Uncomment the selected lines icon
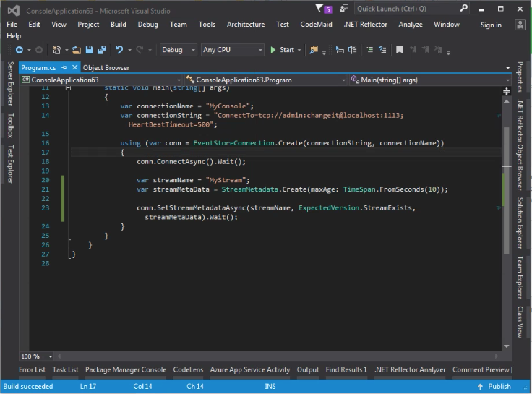This screenshot has width=532, height=394. click(382, 50)
